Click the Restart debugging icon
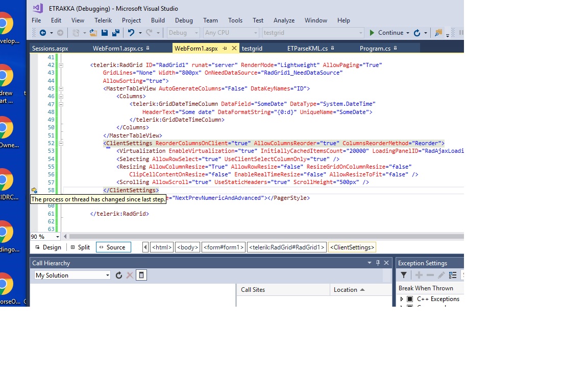Viewport: 588px width, 368px height. tap(417, 33)
